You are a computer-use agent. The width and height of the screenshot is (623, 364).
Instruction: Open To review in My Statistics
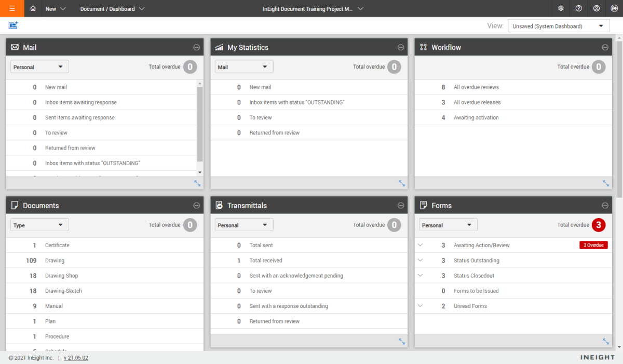click(x=309, y=117)
